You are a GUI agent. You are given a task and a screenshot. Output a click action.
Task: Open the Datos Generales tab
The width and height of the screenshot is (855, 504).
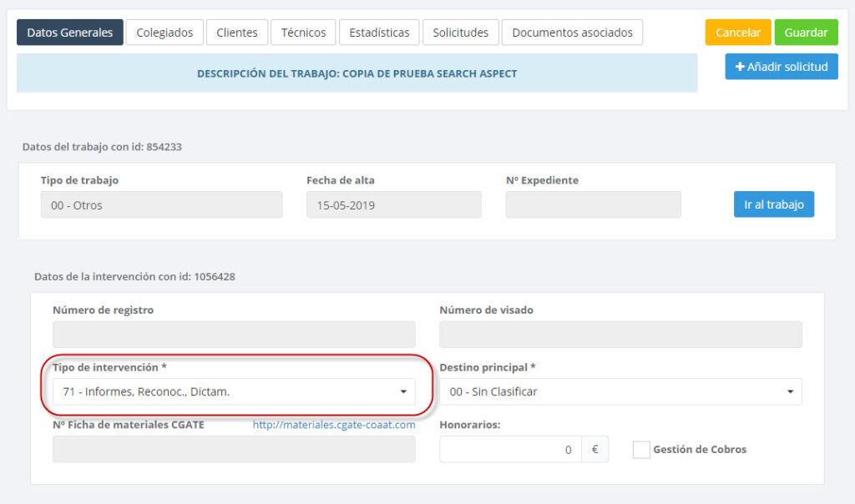tap(70, 33)
